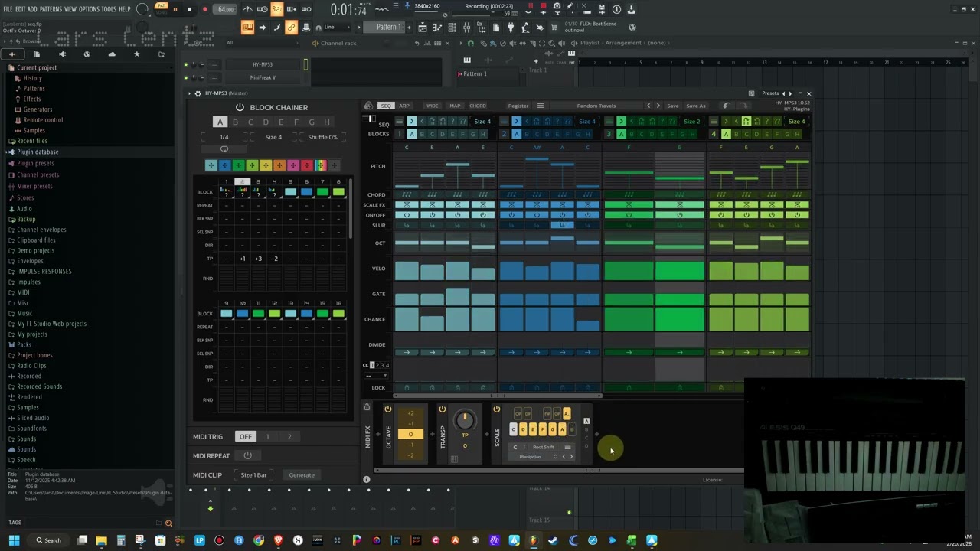Open the Packs folder in browser
The height and width of the screenshot is (551, 980).
(24, 344)
